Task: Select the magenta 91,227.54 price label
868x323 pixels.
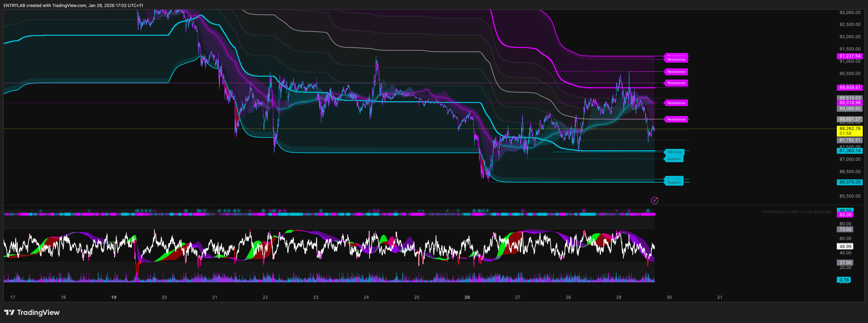Action: [x=849, y=56]
